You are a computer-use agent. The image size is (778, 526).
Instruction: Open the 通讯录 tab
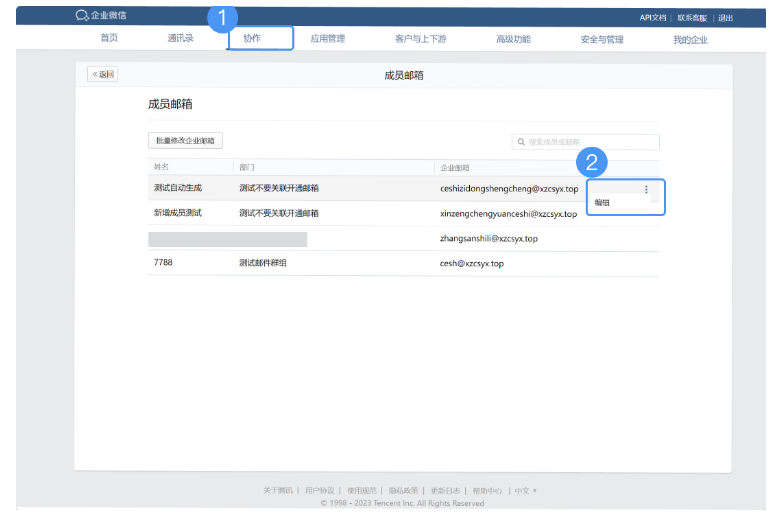click(180, 39)
